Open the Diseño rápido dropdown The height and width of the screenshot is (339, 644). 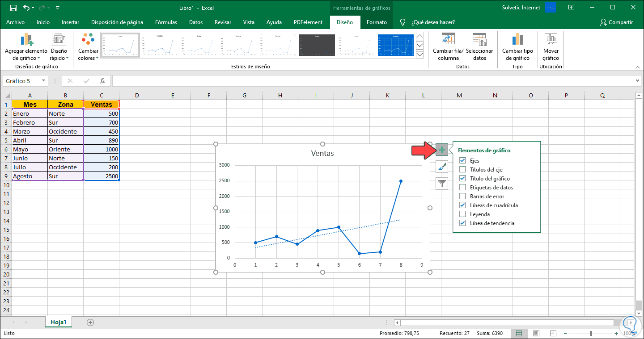[x=59, y=47]
